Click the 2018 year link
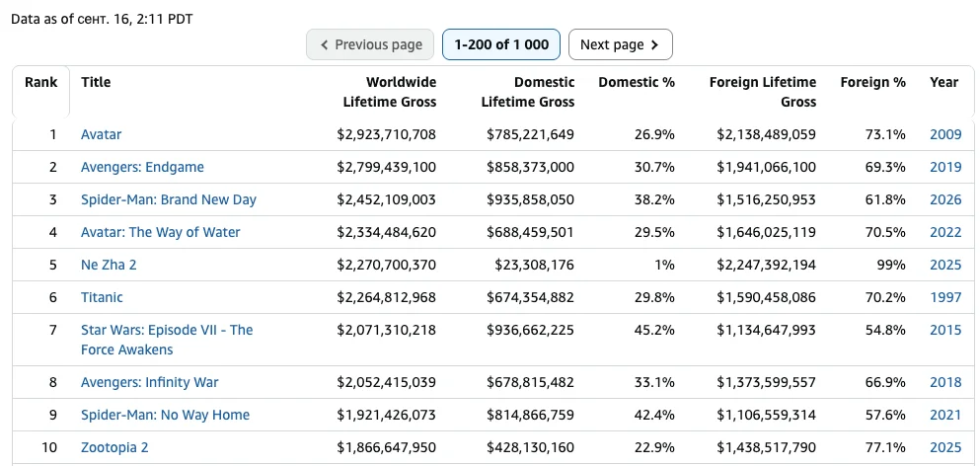This screenshot has height=466, width=980. [x=945, y=382]
